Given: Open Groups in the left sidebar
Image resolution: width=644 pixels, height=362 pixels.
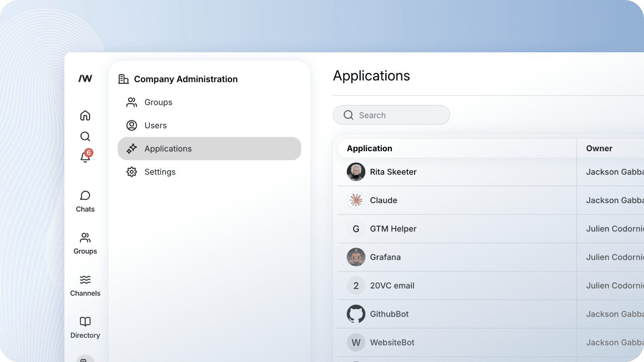Looking at the screenshot, I should [x=85, y=244].
